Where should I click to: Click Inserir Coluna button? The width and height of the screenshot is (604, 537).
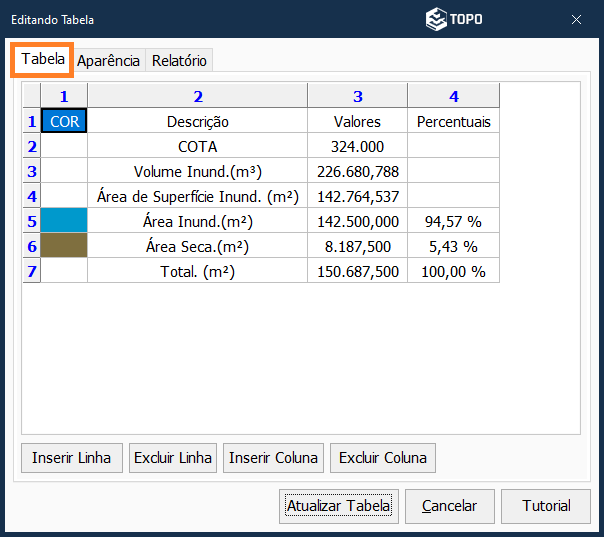pos(273,458)
